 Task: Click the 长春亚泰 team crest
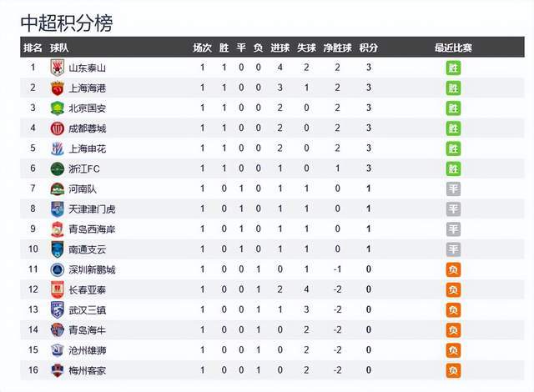(x=57, y=289)
